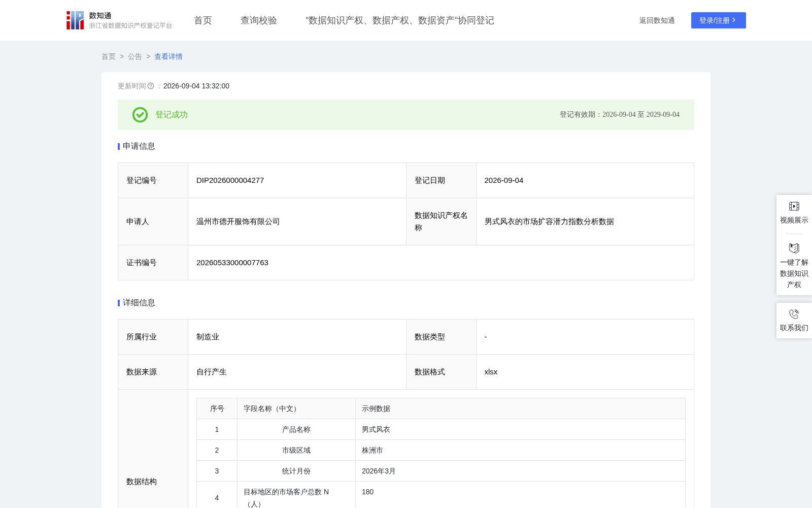Viewport: 812px width, 508px height.
Task: Click the 申请信息 section heading
Action: tap(139, 146)
